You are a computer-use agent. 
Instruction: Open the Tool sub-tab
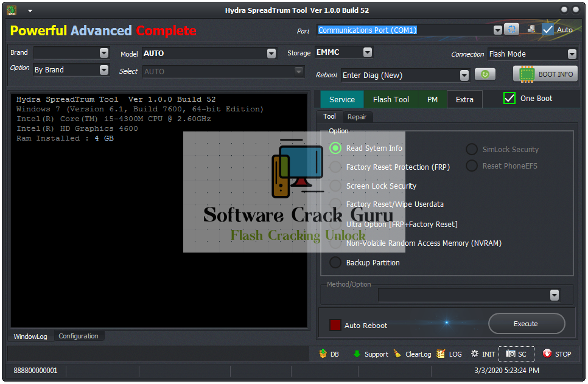click(330, 116)
